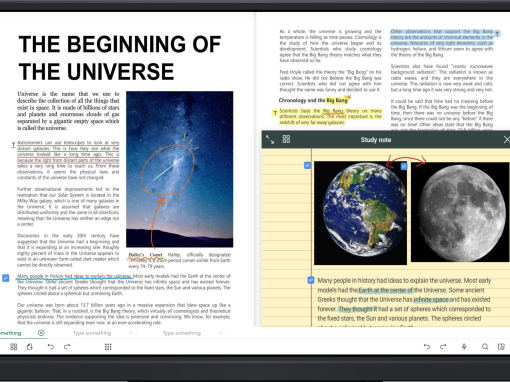The image size is (510, 382).
Task: Open the nine-dot apps grid icon
Action: 108,347
